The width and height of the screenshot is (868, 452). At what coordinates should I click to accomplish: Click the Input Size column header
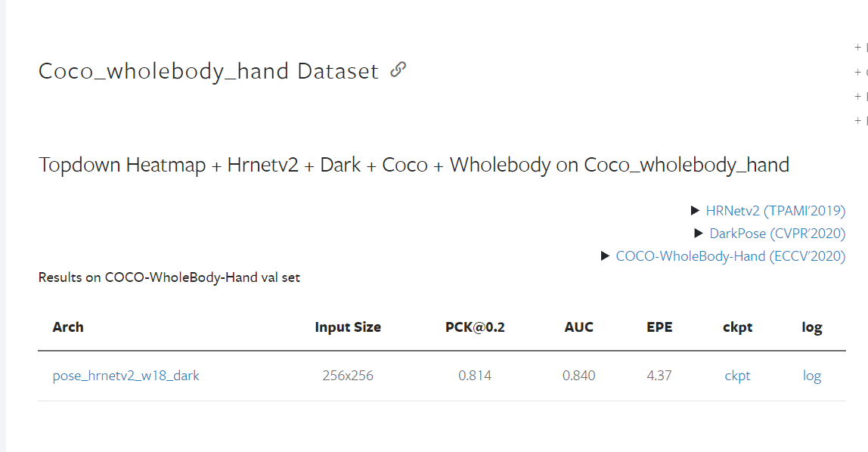[348, 327]
